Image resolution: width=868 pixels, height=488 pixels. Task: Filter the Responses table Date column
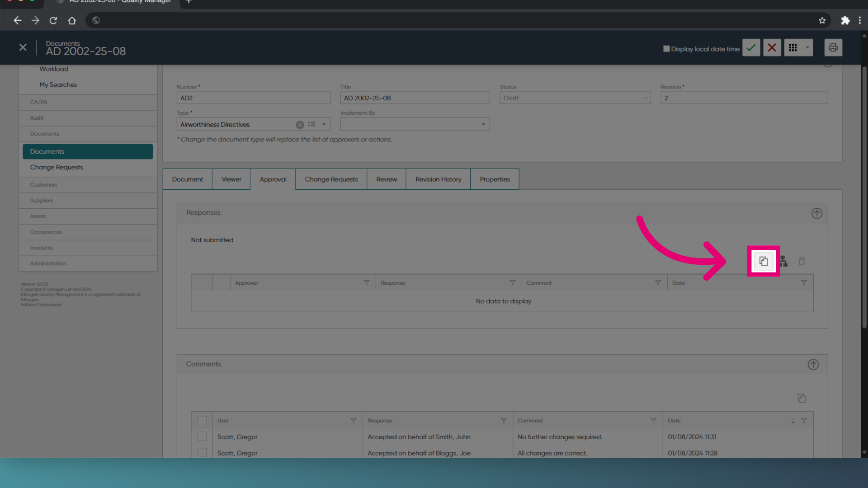[x=804, y=283]
